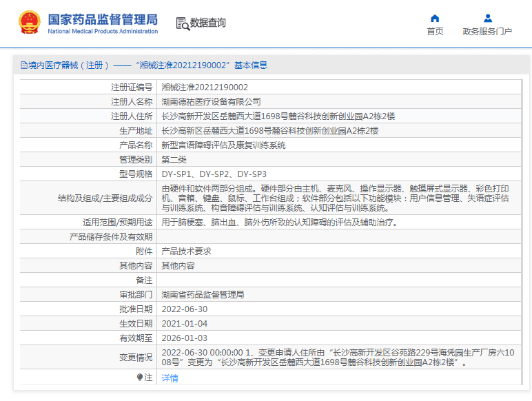532x401 pixels.
Task: Click the home icon above 首页
Action: [x=435, y=18]
